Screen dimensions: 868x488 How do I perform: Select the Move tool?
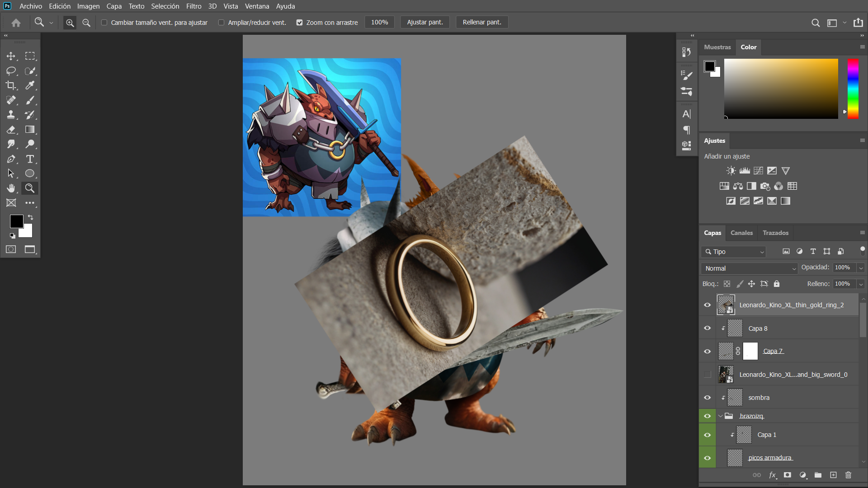pos(11,56)
